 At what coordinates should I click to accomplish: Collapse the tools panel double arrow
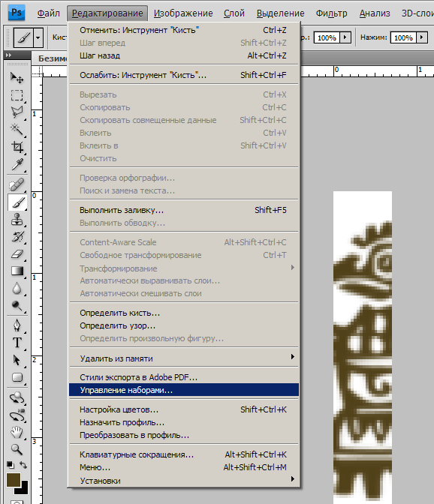[9, 55]
